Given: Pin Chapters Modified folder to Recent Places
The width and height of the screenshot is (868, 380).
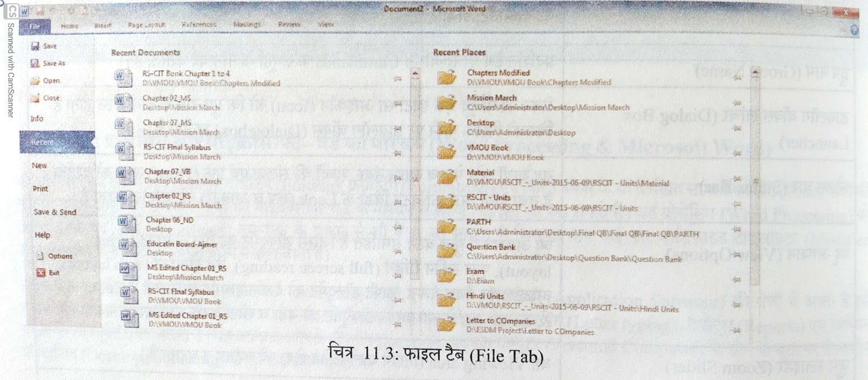Looking at the screenshot, I should click(x=737, y=78).
